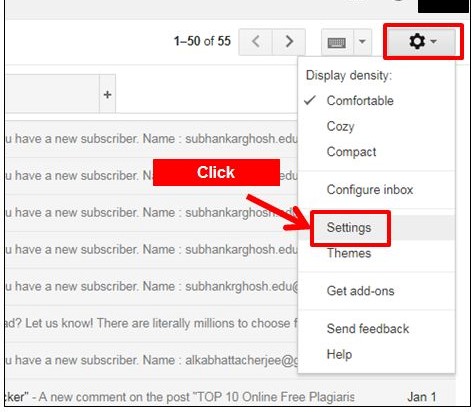Go to the newer page arrow

pos(256,42)
